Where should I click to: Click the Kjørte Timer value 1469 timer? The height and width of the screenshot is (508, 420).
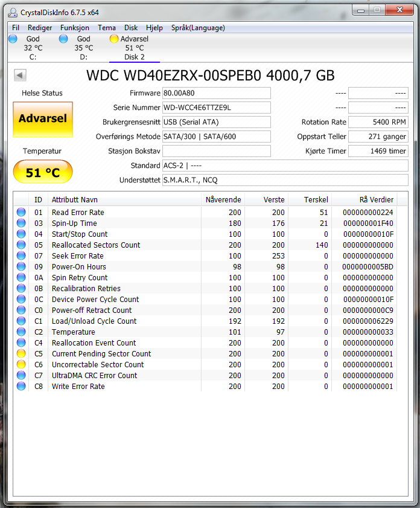pyautogui.click(x=378, y=151)
